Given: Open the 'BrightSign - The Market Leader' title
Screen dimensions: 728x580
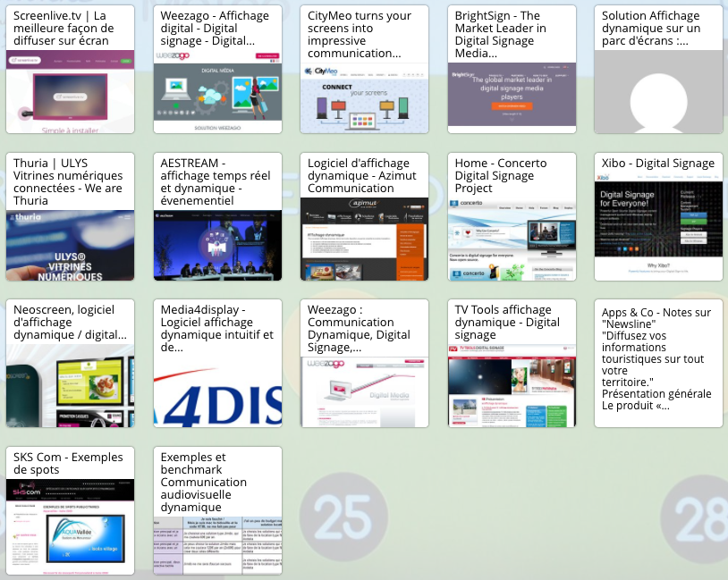Looking at the screenshot, I should tap(501, 34).
